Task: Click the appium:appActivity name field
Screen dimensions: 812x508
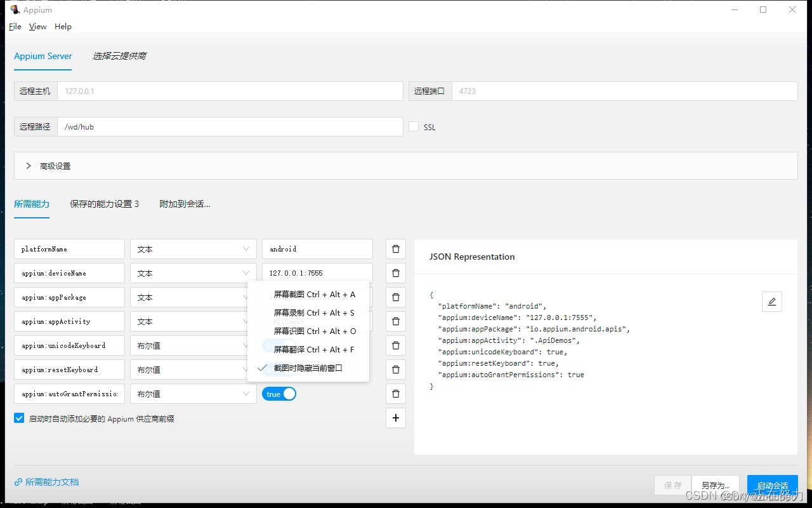Action: click(x=70, y=321)
